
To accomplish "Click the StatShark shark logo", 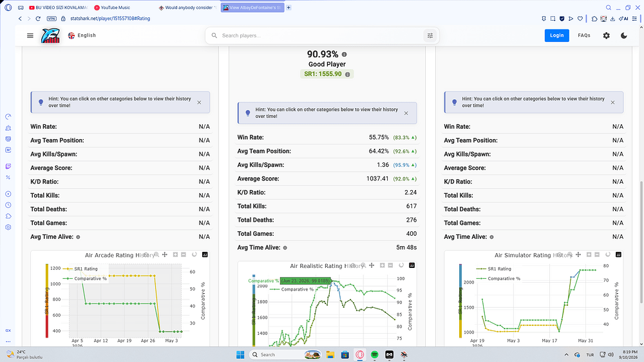I will click(50, 35).
